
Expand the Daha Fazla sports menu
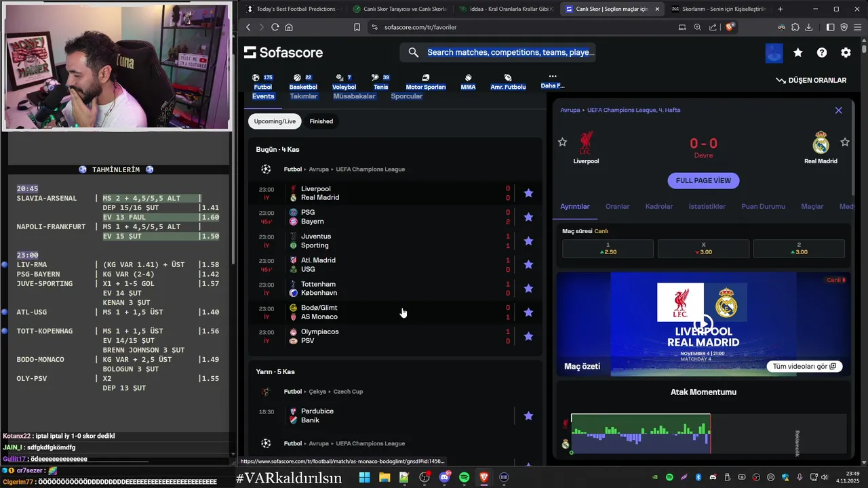(x=553, y=81)
